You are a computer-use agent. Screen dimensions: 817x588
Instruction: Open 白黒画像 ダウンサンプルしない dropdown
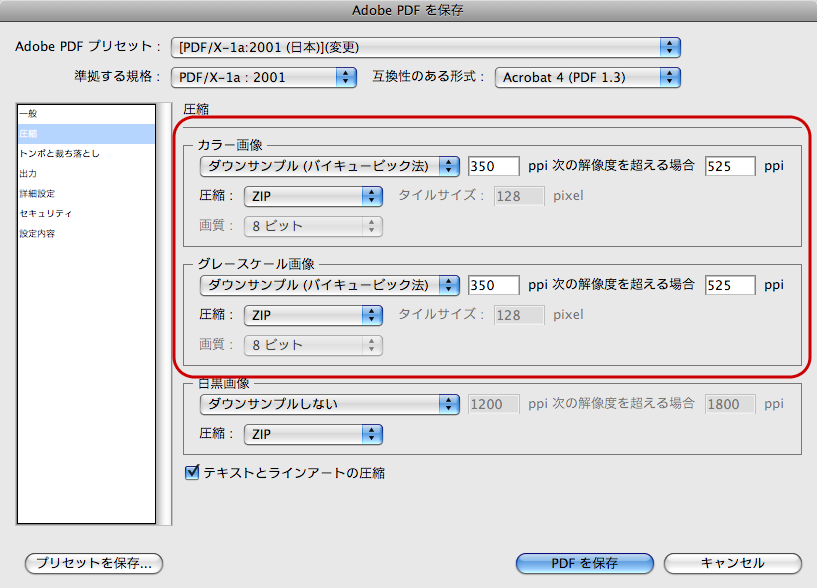[329, 404]
